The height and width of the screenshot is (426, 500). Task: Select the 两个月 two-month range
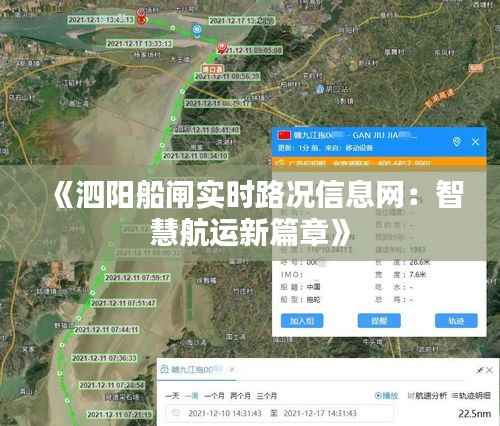[240, 396]
